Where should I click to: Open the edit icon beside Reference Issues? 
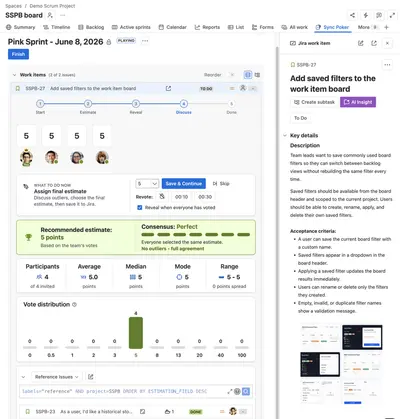coord(90,377)
